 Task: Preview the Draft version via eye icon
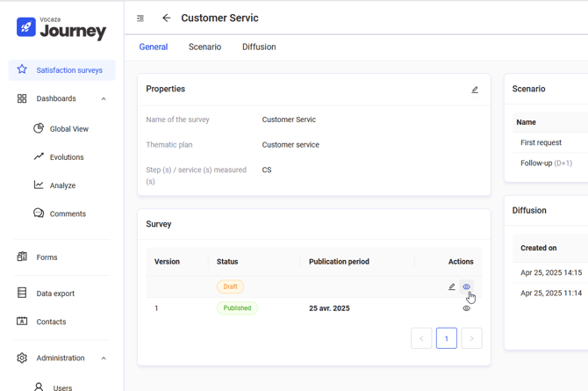click(467, 286)
